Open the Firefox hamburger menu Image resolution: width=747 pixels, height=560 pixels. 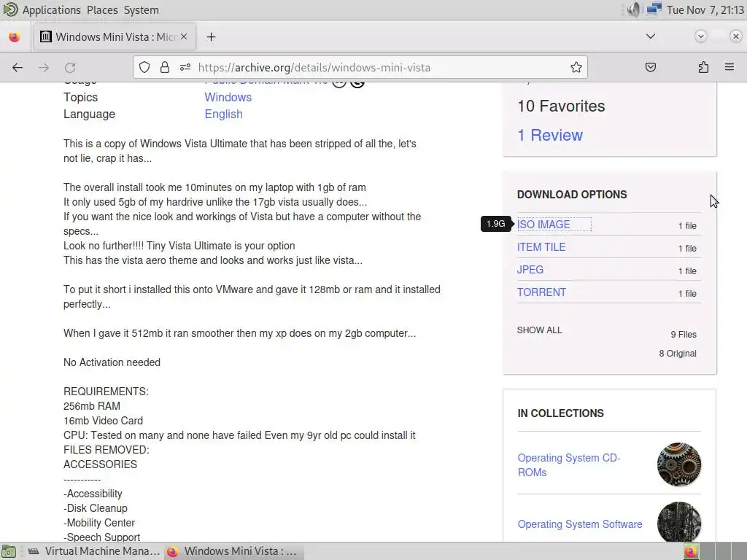[729, 67]
